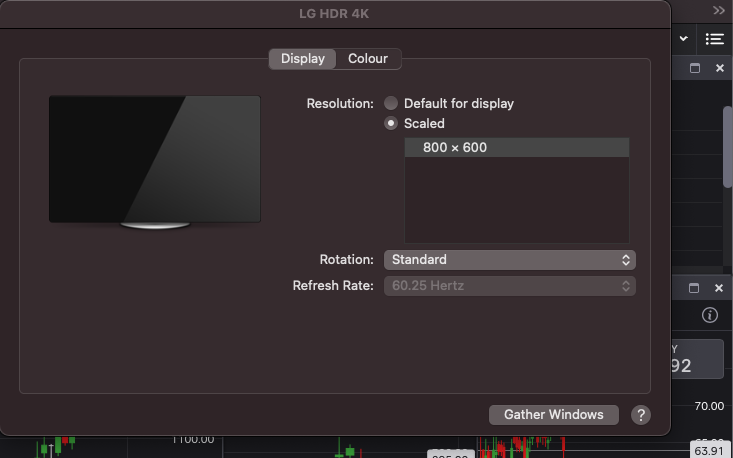The image size is (733, 458).
Task: Click the price box ending in 92
Action: 697,359
